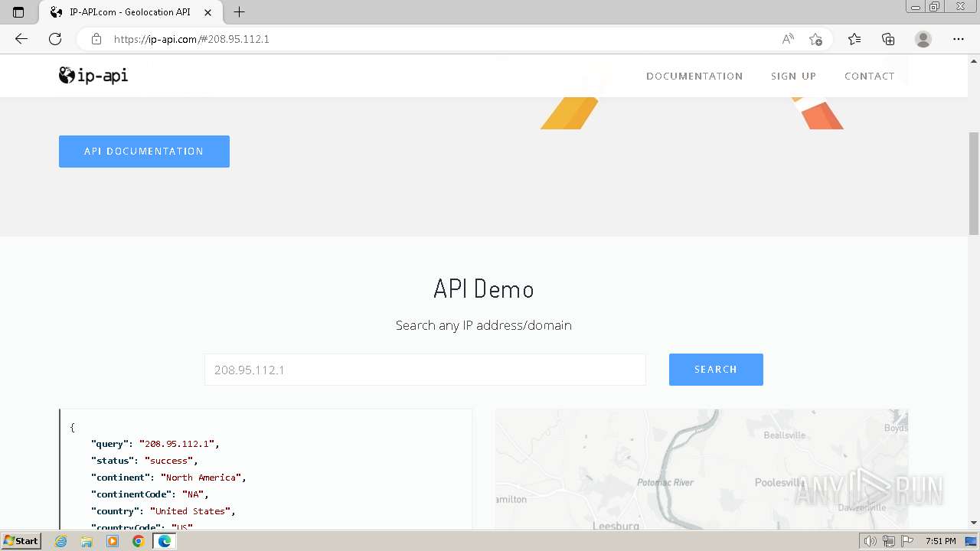Click the "continent": "North America" line
Viewport: 980px width, 551px height.
pos(168,478)
